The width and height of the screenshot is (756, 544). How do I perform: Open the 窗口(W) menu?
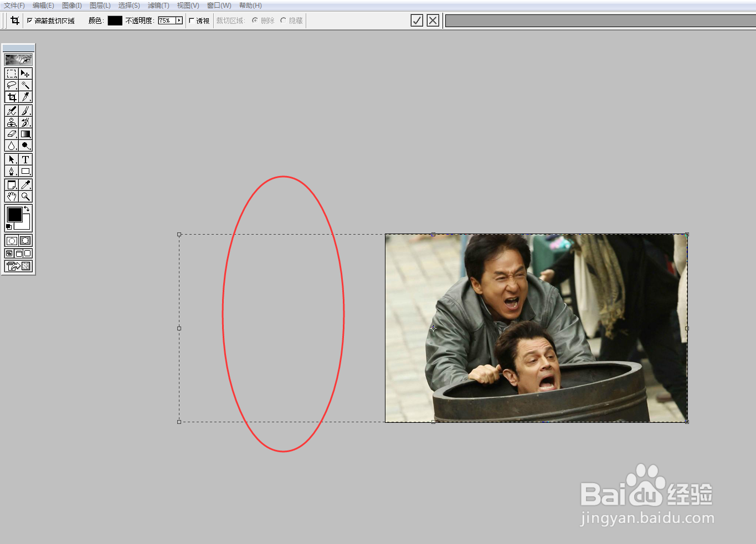219,5
